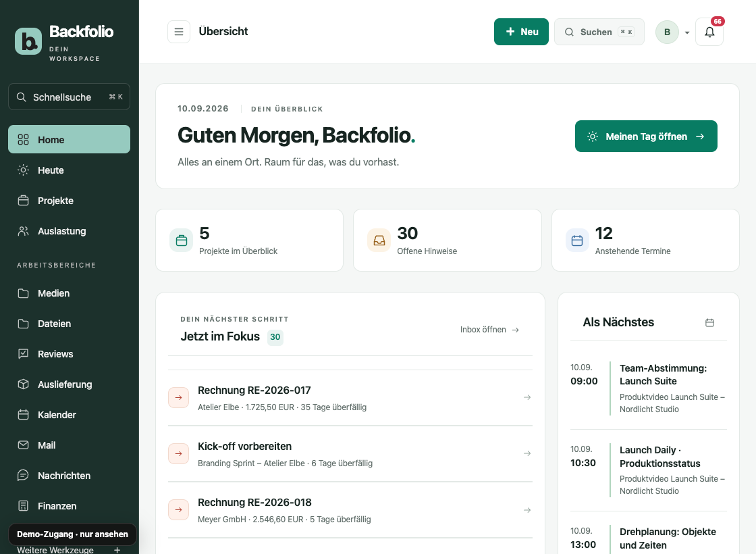Click the Finanzen sidebar icon
The width and height of the screenshot is (756, 554).
click(x=23, y=506)
